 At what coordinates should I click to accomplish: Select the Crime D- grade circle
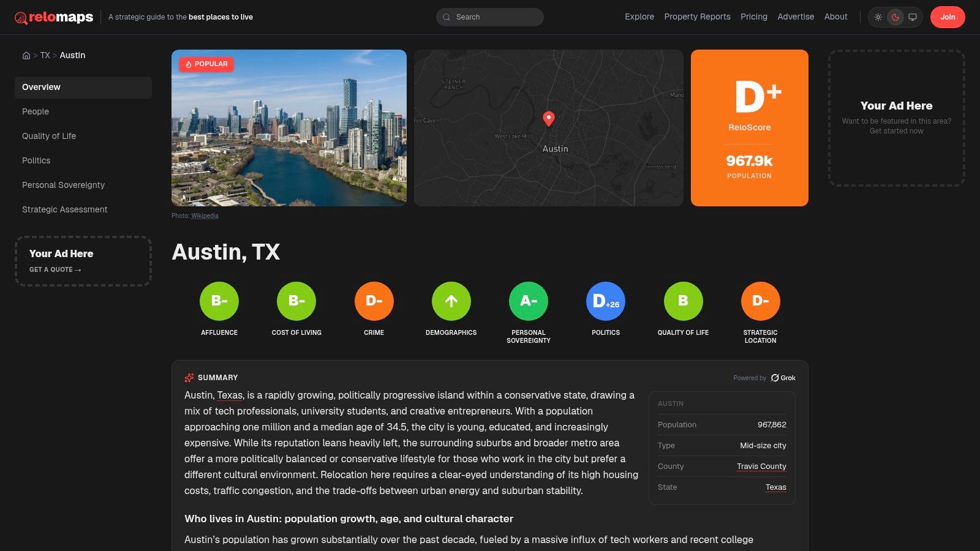(x=374, y=301)
